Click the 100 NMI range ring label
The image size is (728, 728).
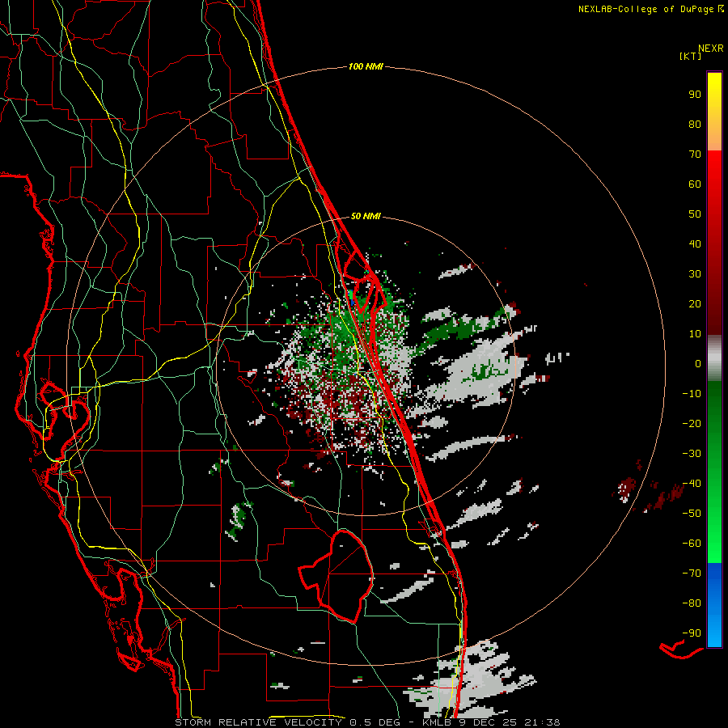pyautogui.click(x=366, y=67)
